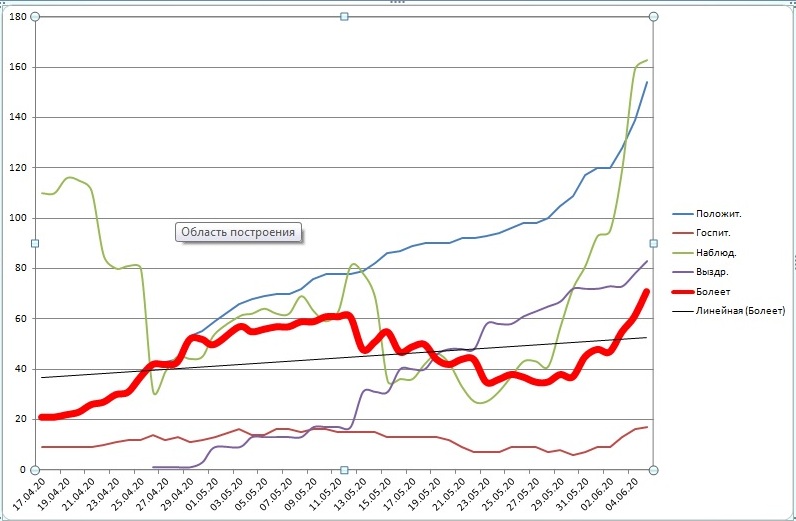Click the dotted drag grip above the chart
This screenshot has width=796, height=521.
(x=397, y=3)
